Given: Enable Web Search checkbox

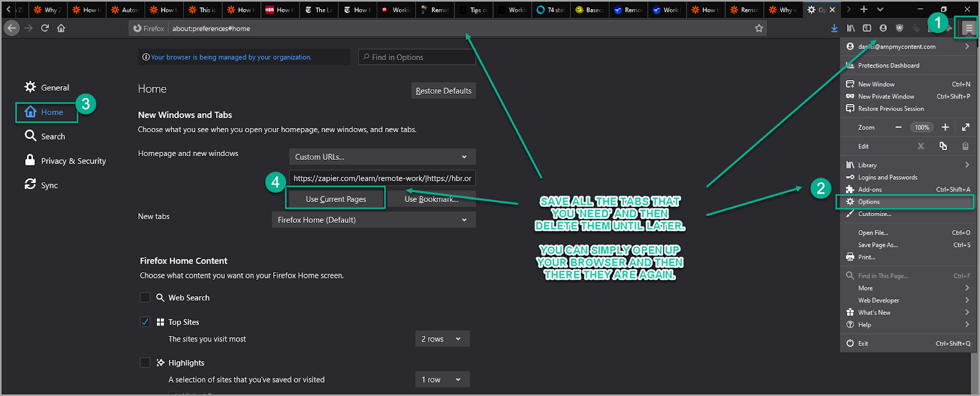Looking at the screenshot, I should click(145, 297).
